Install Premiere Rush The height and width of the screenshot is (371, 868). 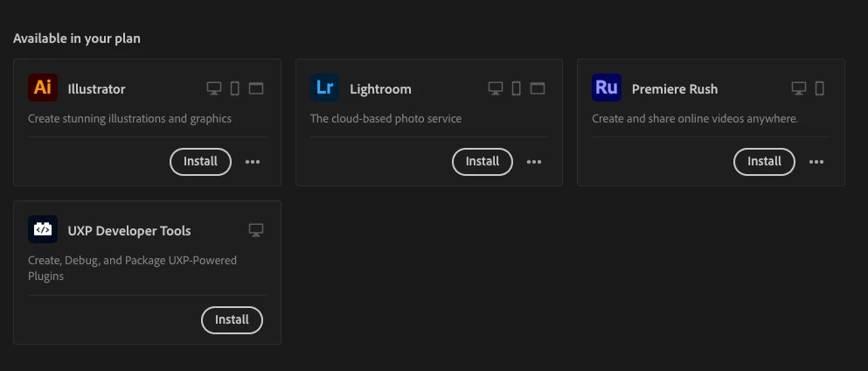pos(764,162)
